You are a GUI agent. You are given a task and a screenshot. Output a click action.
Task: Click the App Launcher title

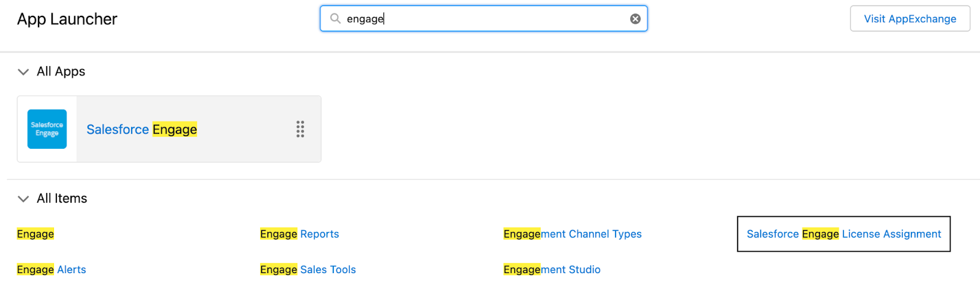67,19
